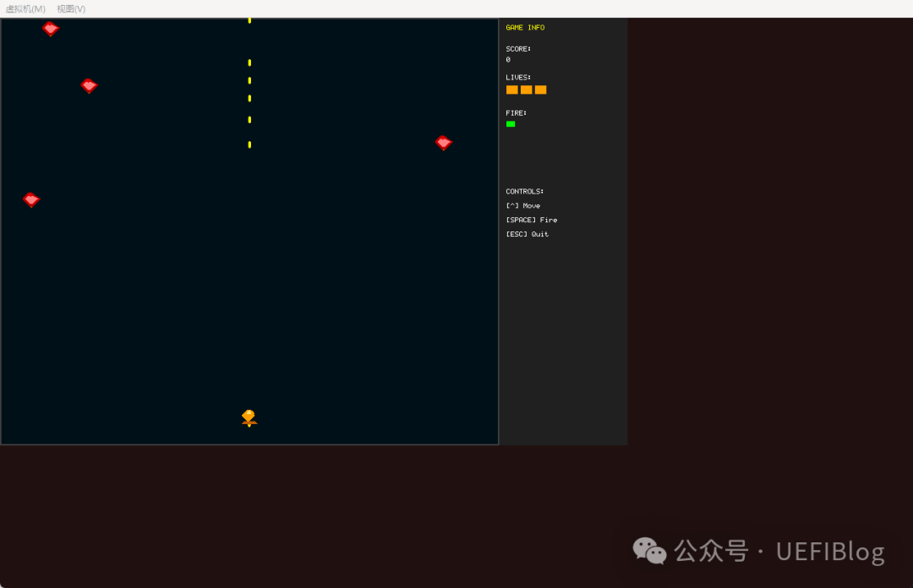Click the middle orange LIVES block

[527, 90]
